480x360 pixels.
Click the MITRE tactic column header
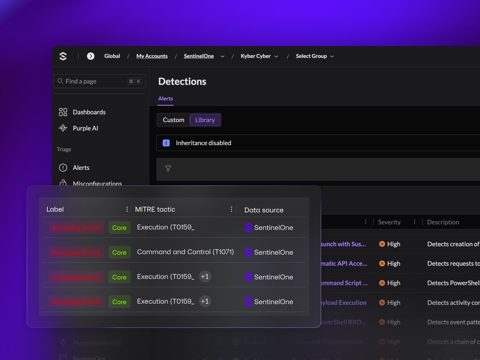tap(155, 209)
